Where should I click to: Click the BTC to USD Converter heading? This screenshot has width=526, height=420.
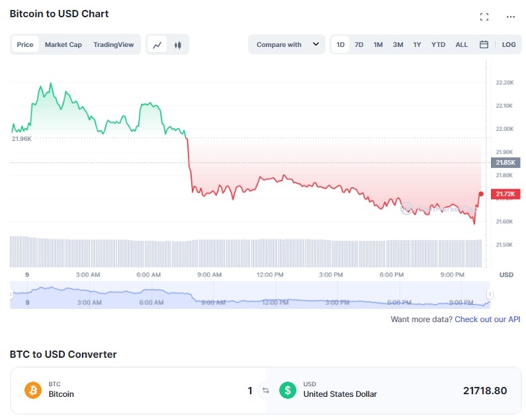pyautogui.click(x=63, y=355)
